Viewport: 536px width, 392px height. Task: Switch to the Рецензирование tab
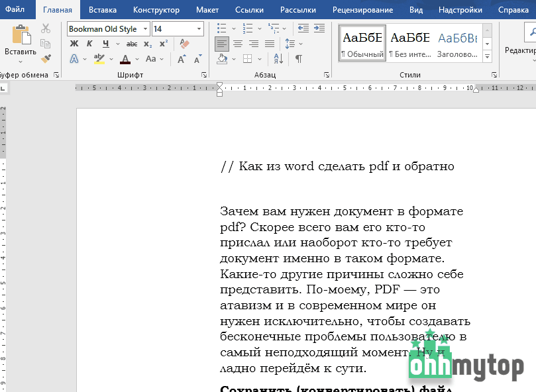click(x=362, y=10)
